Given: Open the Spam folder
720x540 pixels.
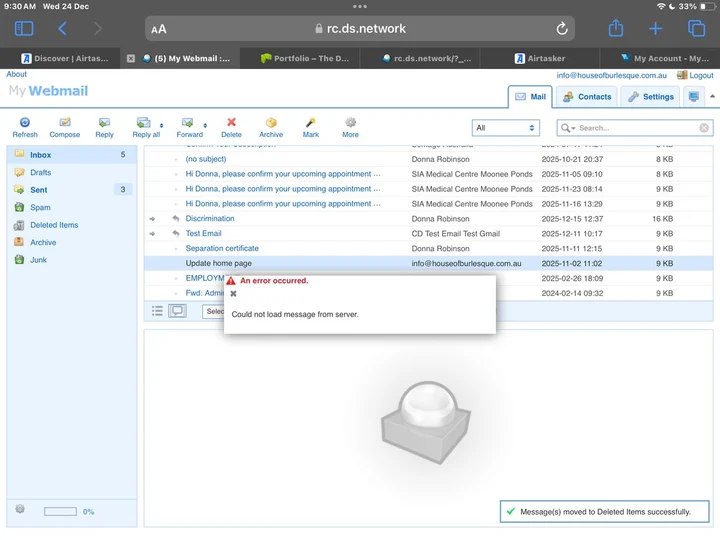Looking at the screenshot, I should 72,207.
